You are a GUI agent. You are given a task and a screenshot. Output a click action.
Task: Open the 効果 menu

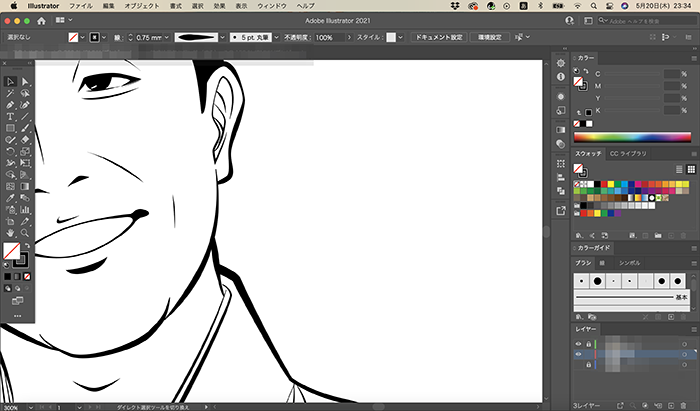coord(219,6)
